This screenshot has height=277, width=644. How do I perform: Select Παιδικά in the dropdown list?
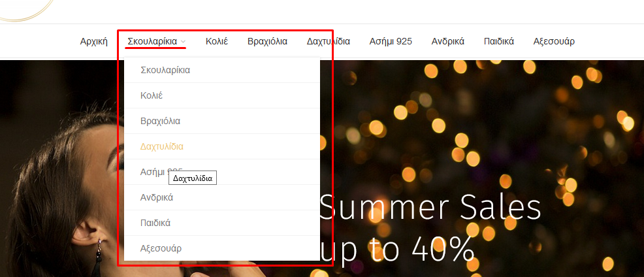(222, 223)
